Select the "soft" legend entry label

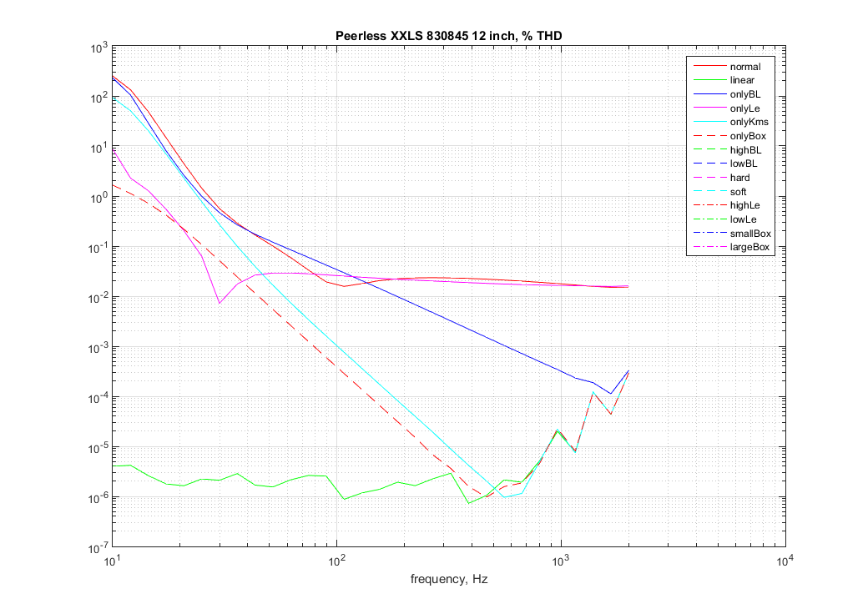tap(739, 192)
